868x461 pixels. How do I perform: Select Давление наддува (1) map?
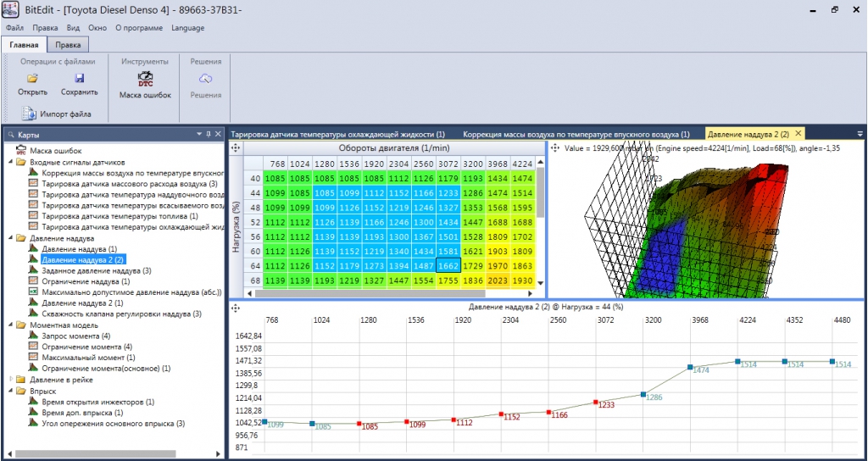tap(80, 249)
